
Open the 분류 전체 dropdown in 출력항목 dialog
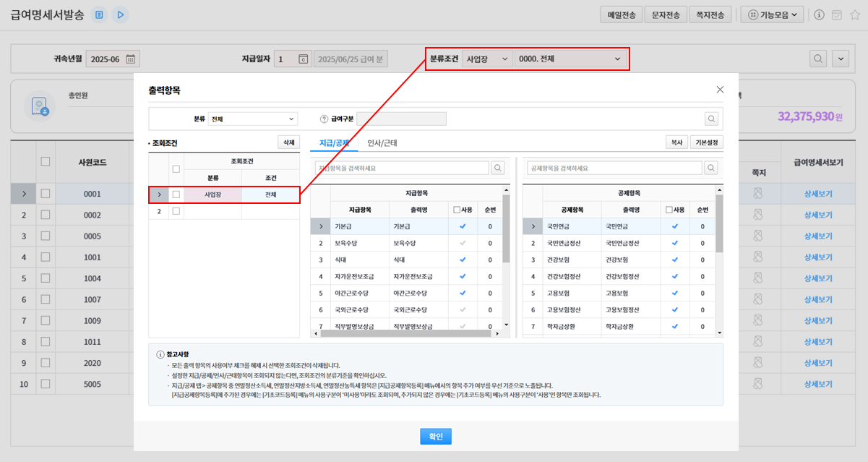coord(253,119)
